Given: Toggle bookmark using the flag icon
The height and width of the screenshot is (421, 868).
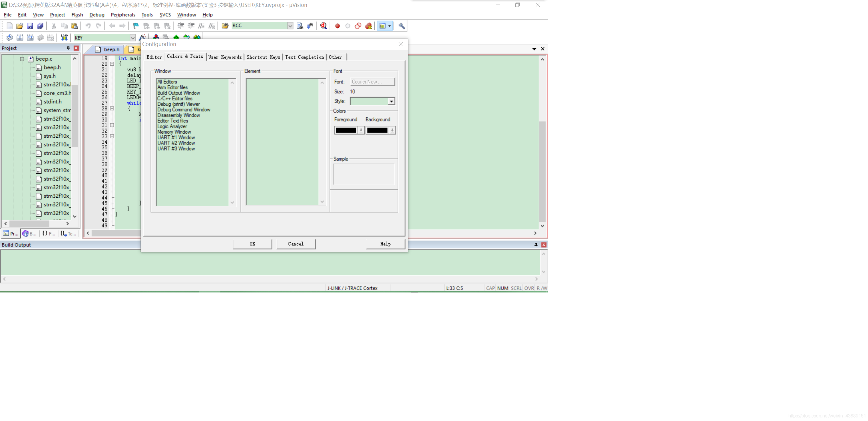Looking at the screenshot, I should (136, 26).
